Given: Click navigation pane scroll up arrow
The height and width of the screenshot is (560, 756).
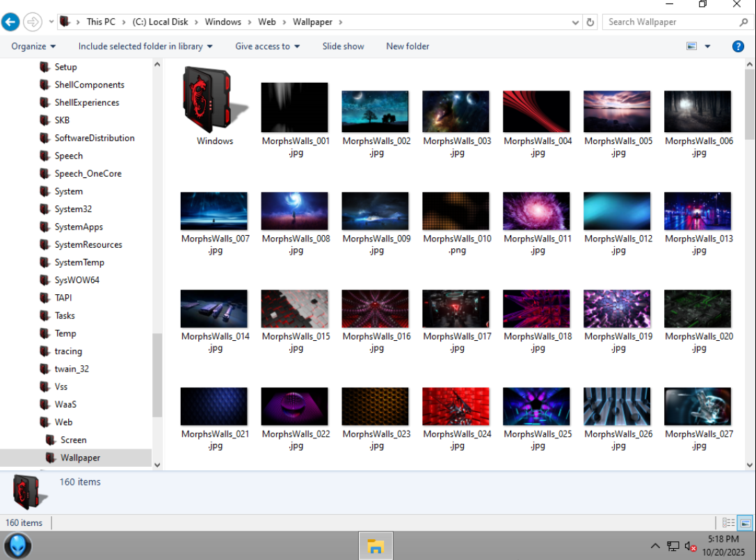Looking at the screenshot, I should click(157, 64).
